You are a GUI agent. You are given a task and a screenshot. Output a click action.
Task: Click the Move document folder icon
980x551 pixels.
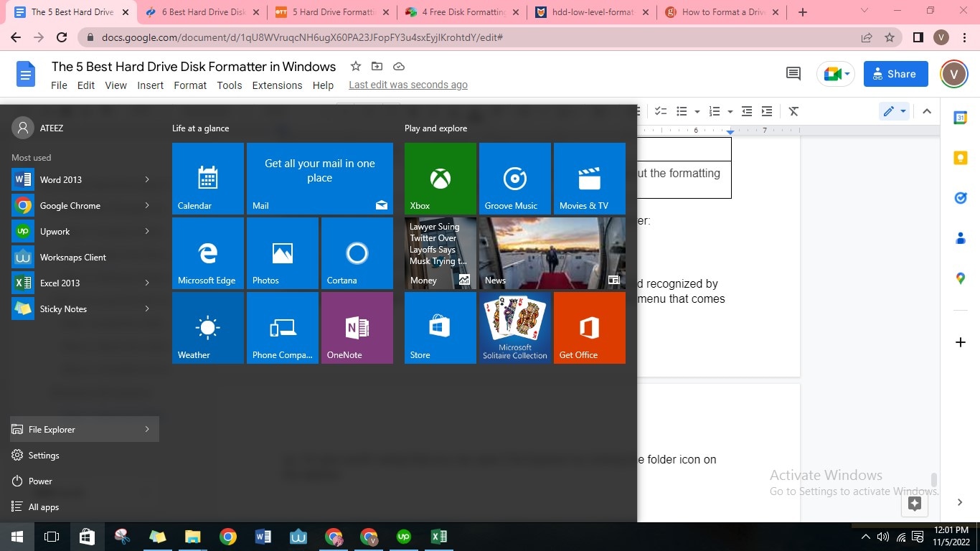(x=377, y=66)
